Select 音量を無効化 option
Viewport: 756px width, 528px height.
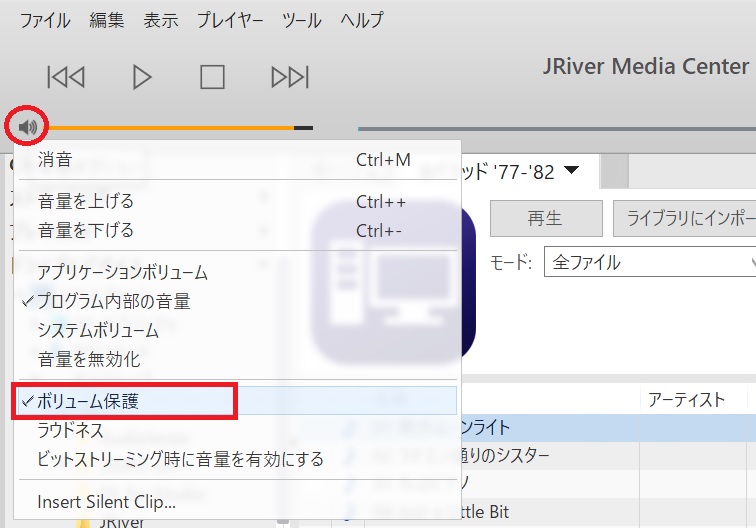(x=237, y=359)
